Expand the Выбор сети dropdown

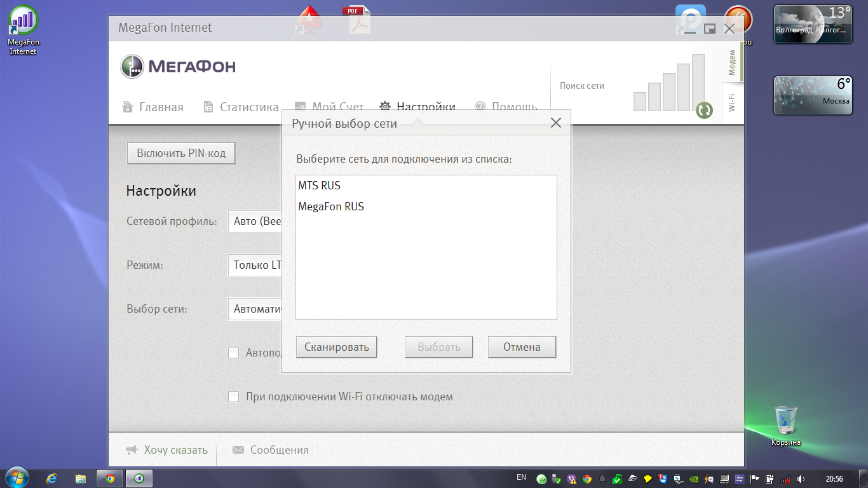click(x=255, y=309)
